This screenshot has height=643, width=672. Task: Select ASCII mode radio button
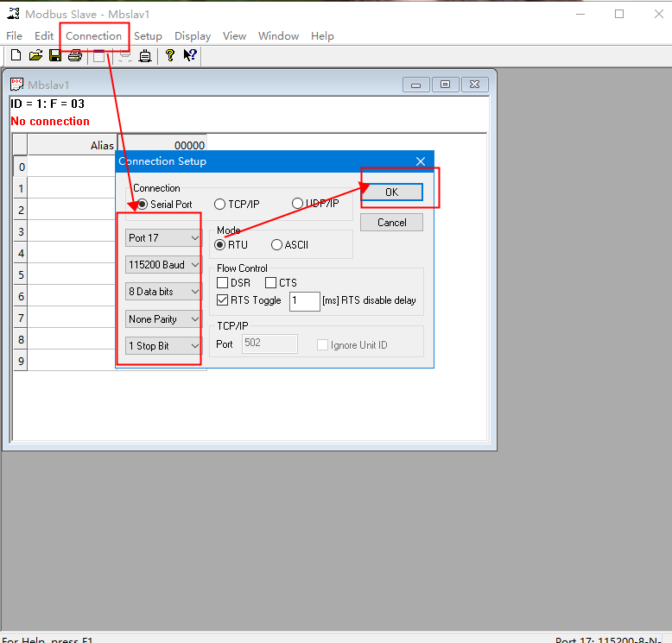click(276, 245)
